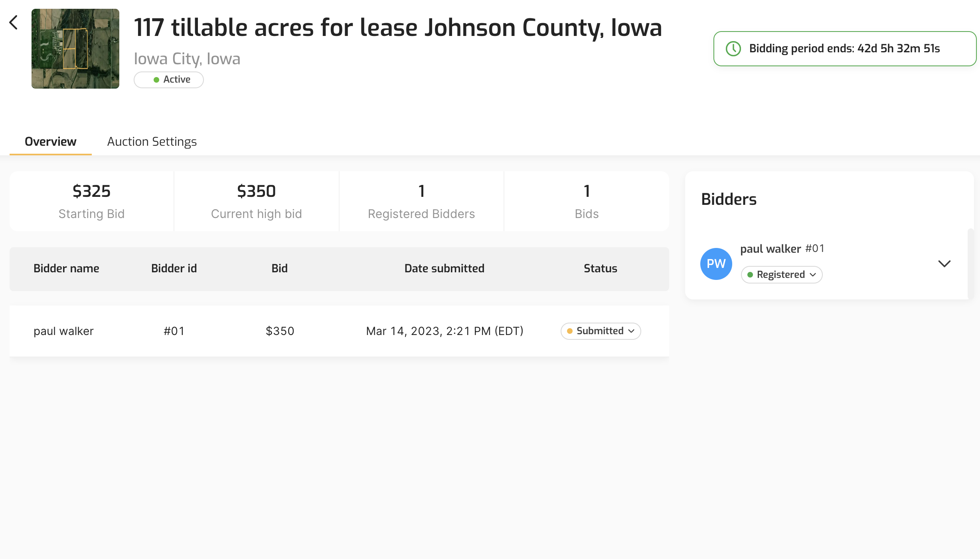Click the Bidder name column header

tap(66, 268)
